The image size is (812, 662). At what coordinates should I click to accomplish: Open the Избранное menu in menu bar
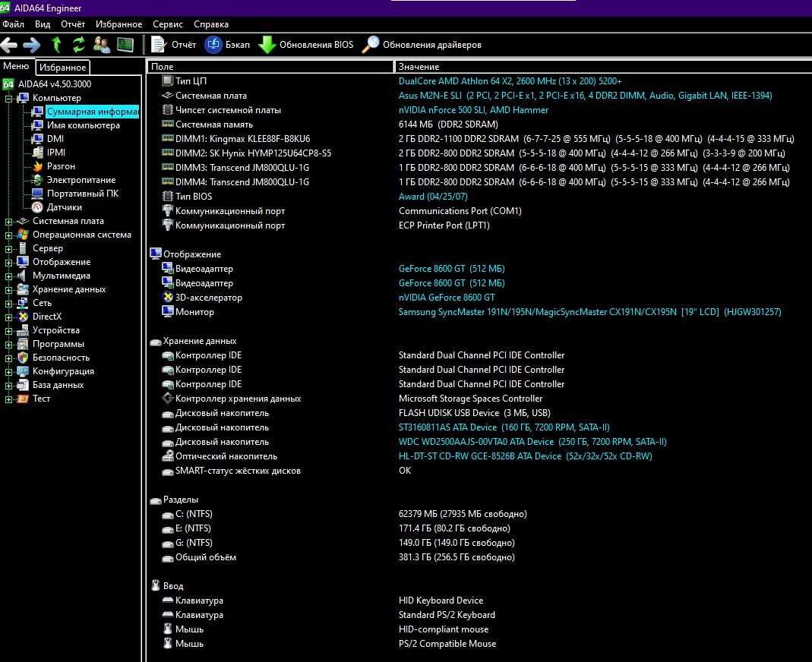click(x=118, y=24)
